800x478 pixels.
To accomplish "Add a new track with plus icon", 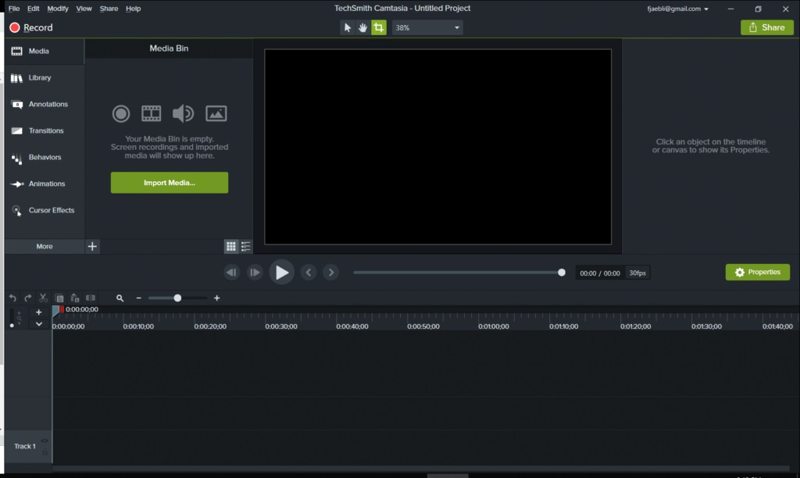I will pos(39,312).
